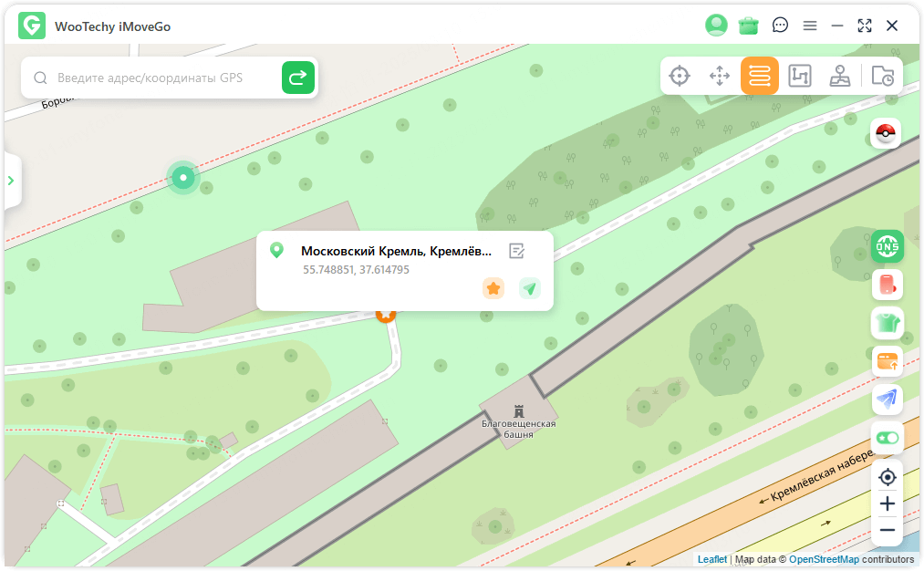Select the Teleport mode crosshair icon
Image resolution: width=924 pixels, height=571 pixels.
click(680, 76)
